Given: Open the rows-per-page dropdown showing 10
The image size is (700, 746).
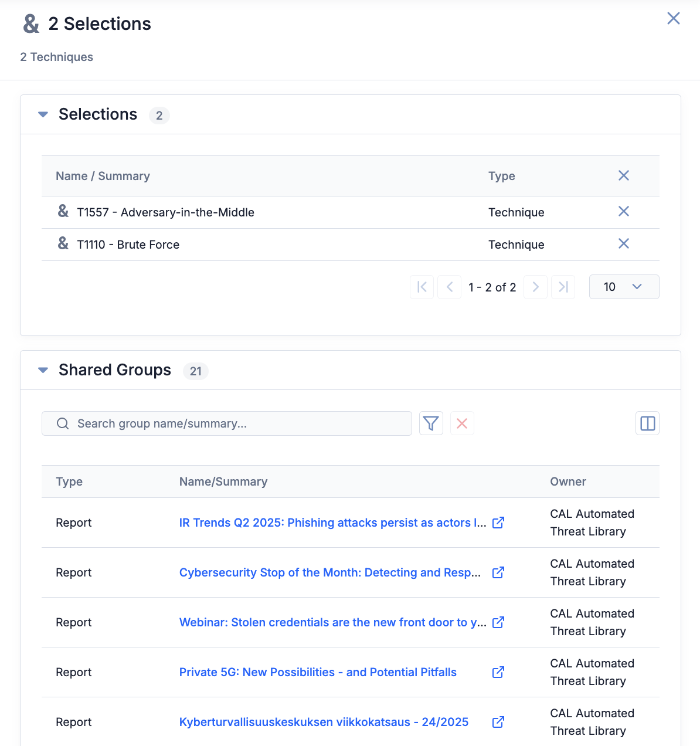Looking at the screenshot, I should click(x=624, y=287).
